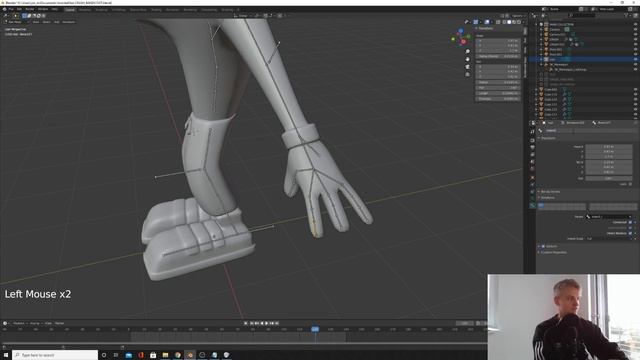Click the Windows taskbar search box

pyautogui.click(x=55, y=355)
